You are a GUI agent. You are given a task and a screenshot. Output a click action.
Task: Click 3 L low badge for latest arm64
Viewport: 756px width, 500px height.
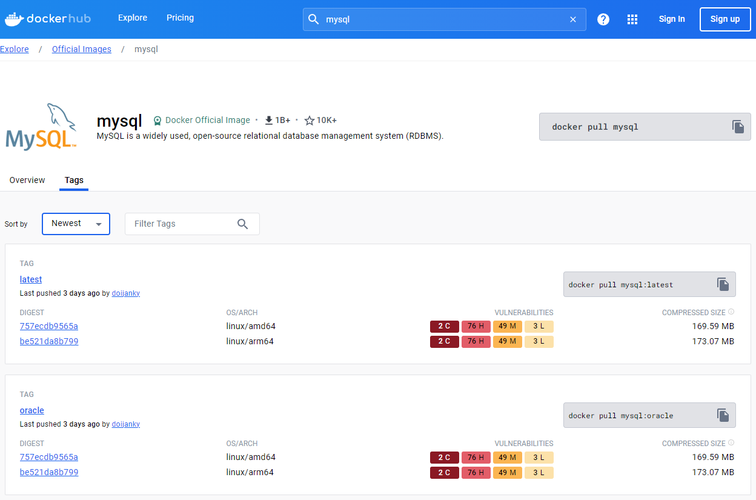coord(539,341)
